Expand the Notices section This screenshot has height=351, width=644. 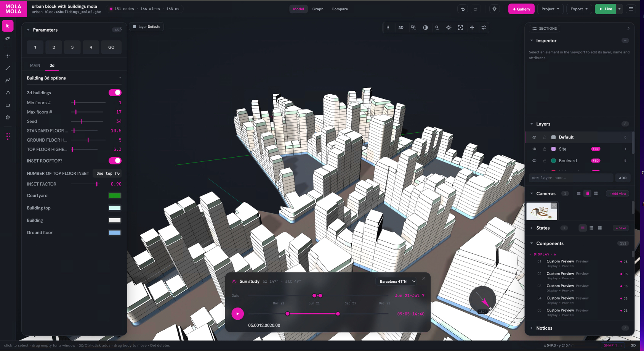532,328
